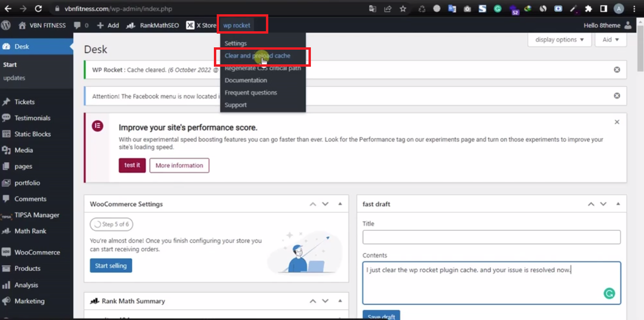Open X Store admin bar menu

201,25
